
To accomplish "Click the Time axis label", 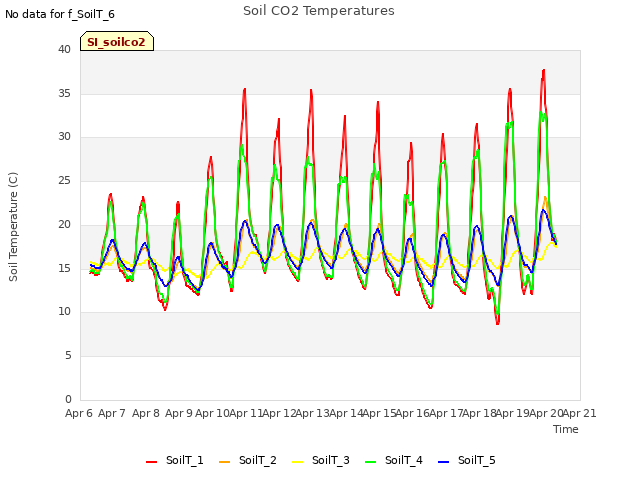I will [566, 429].
